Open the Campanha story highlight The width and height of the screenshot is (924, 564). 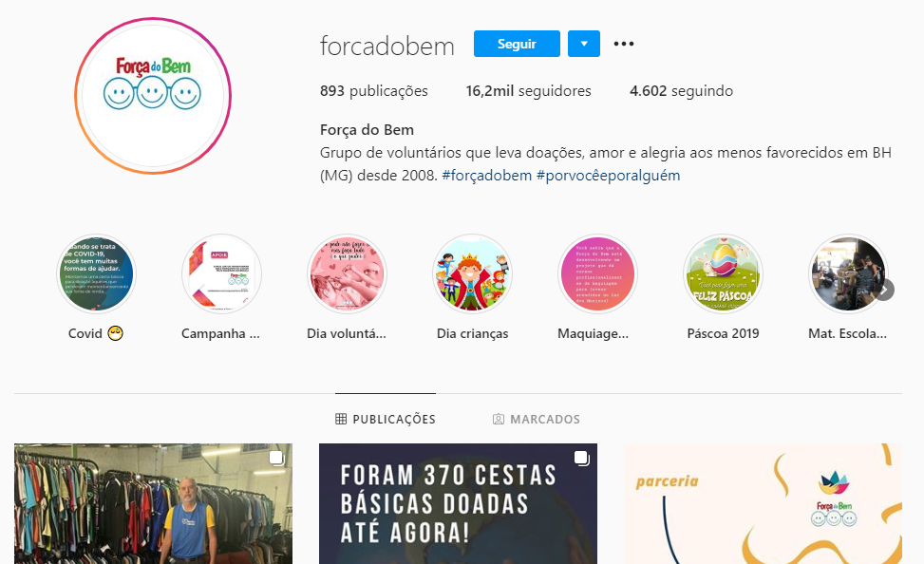(221, 274)
